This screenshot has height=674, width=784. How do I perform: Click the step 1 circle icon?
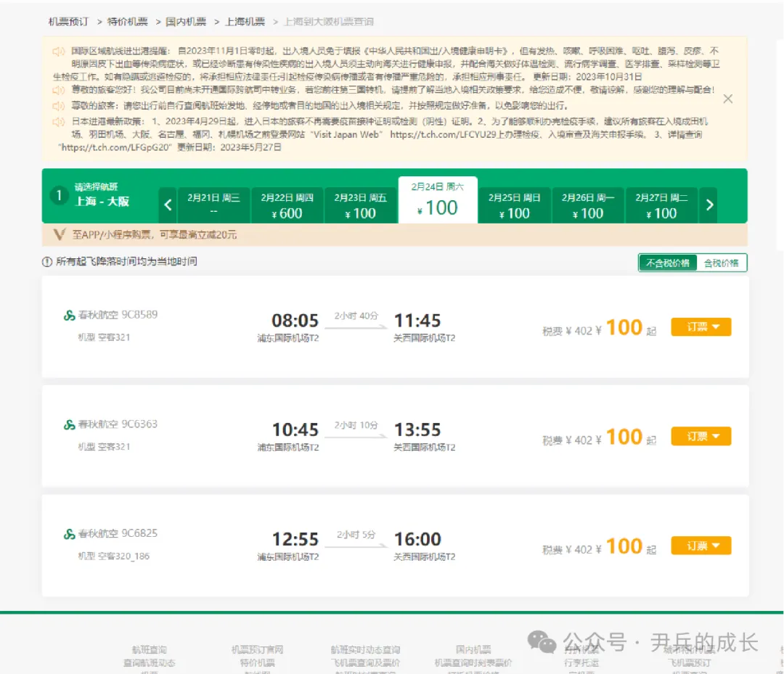59,195
